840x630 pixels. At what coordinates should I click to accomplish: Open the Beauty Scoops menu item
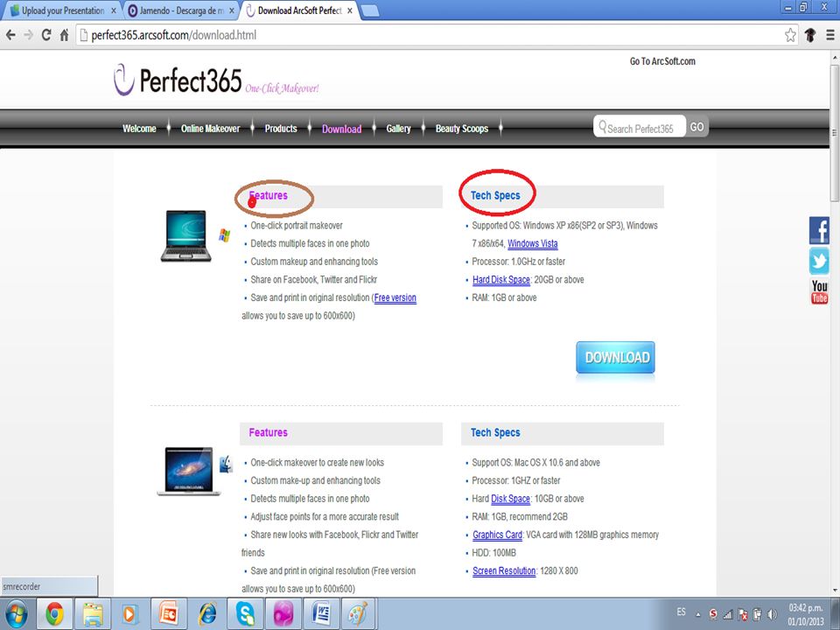tap(462, 129)
